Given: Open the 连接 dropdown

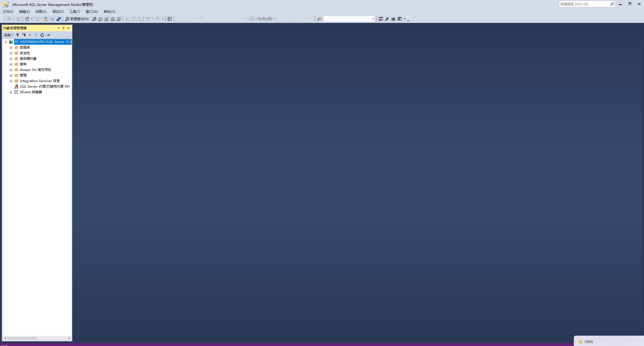Looking at the screenshot, I should (8, 35).
